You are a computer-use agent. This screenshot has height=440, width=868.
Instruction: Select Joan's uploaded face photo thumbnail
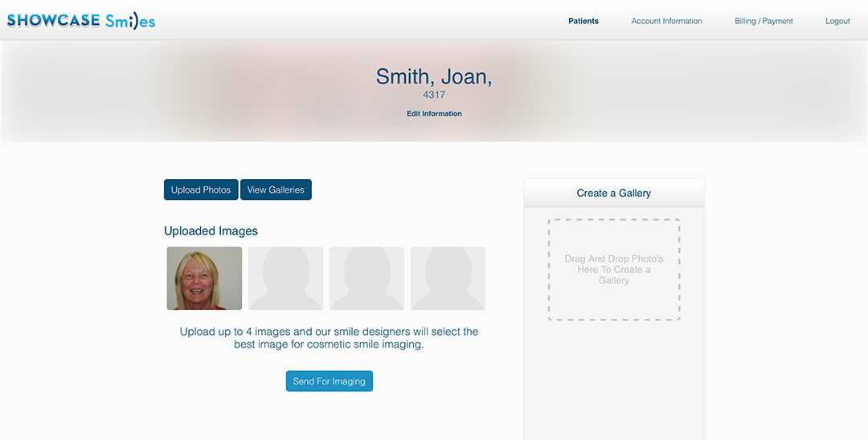coord(204,278)
